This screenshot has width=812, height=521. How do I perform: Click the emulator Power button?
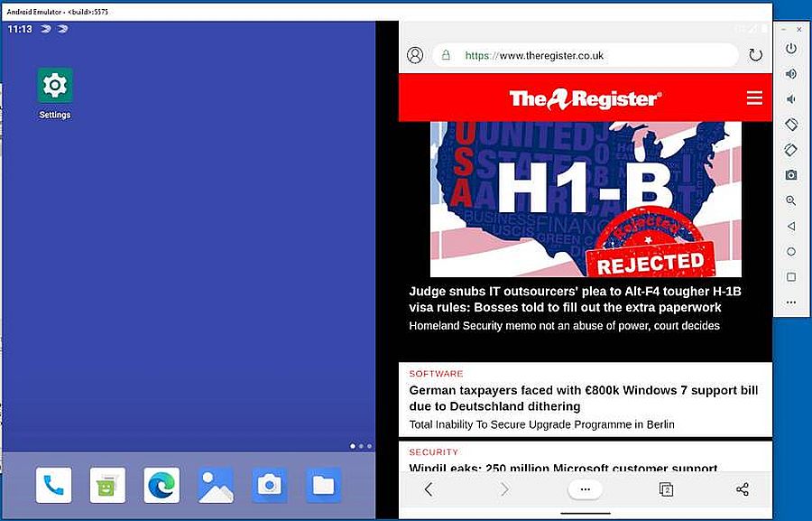[790, 48]
